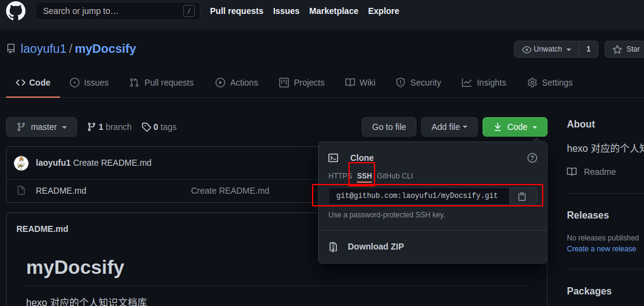
Task: Click the slash shortcut key in search
Action: 189,11
